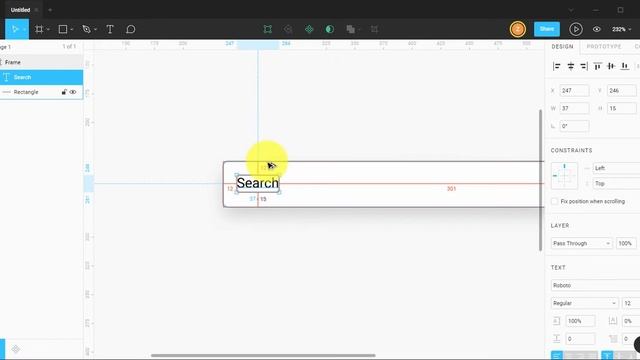The width and height of the screenshot is (640, 360).
Task: Open the Roboto font family field
Action: 595,285
